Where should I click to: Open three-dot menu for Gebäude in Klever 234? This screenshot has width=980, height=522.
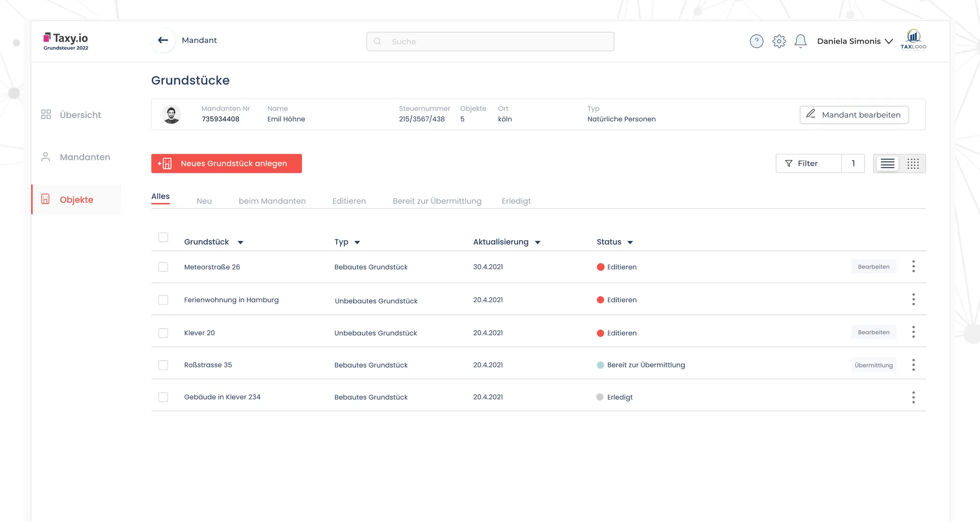click(x=913, y=397)
